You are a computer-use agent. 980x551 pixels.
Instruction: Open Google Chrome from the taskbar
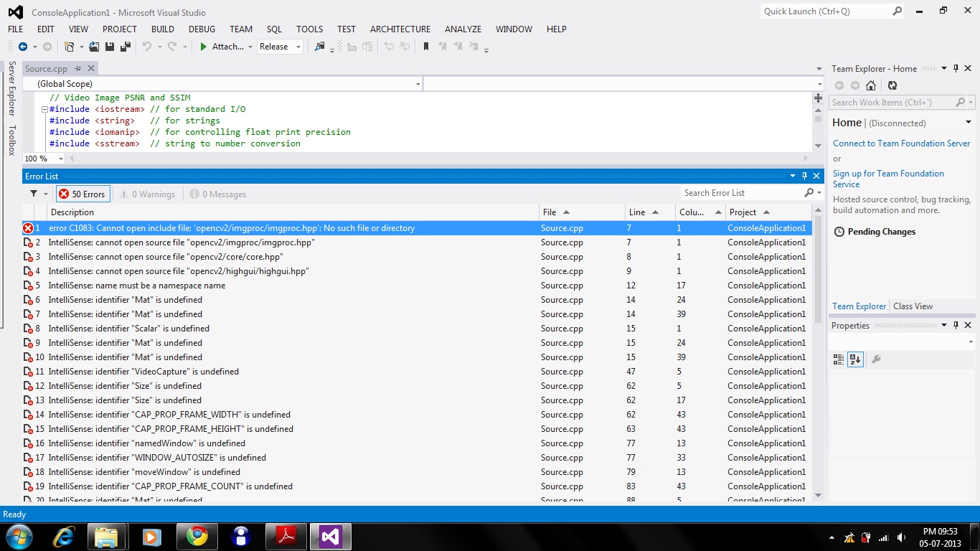tap(197, 536)
